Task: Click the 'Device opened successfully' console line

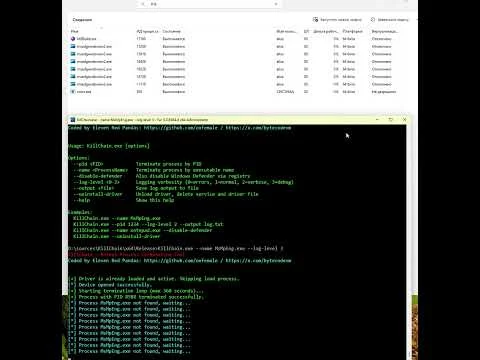Action: [110, 285]
